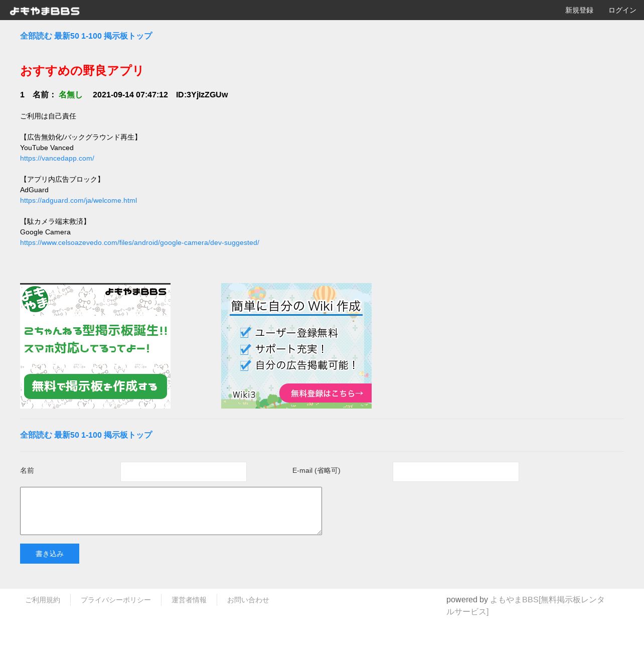Click the よもやまBBS green banner ad
The image size is (644, 653).
click(95, 346)
